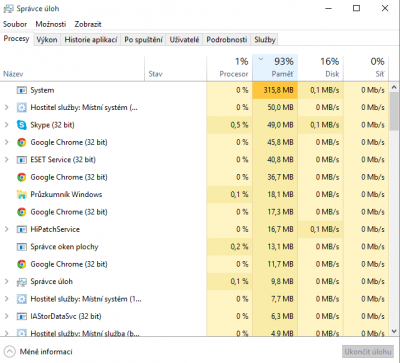
Task: Select the Správce oken plochy row text
Action: (x=64, y=247)
